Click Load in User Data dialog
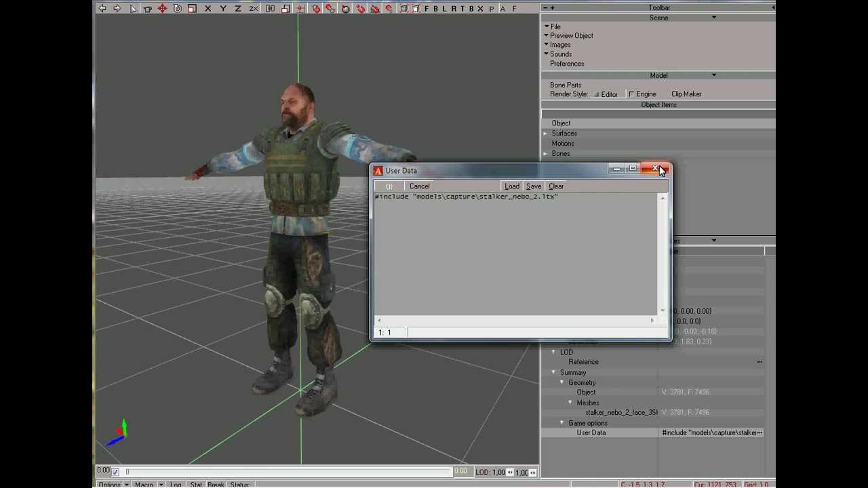Screen dimensions: 868x488 512,186
